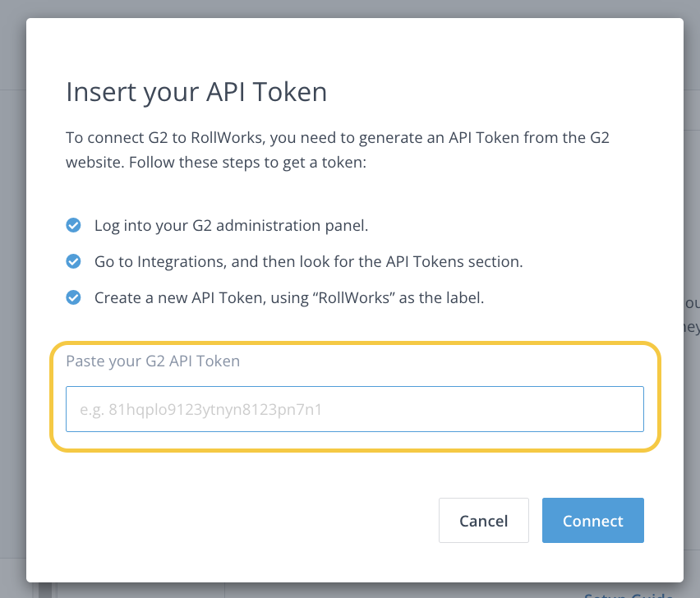Cancel the API token dialog
This screenshot has height=598, width=700.
click(x=483, y=520)
